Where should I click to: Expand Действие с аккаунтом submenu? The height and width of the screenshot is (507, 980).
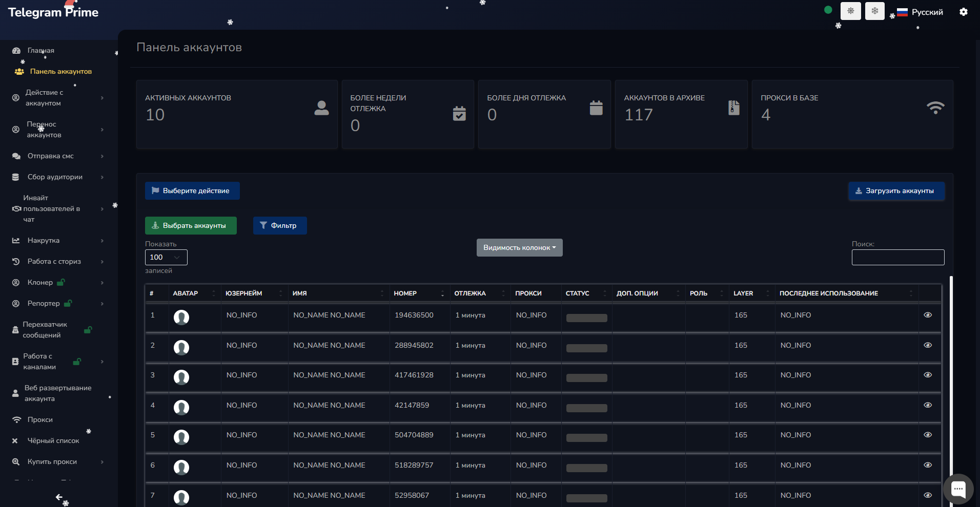click(x=58, y=98)
